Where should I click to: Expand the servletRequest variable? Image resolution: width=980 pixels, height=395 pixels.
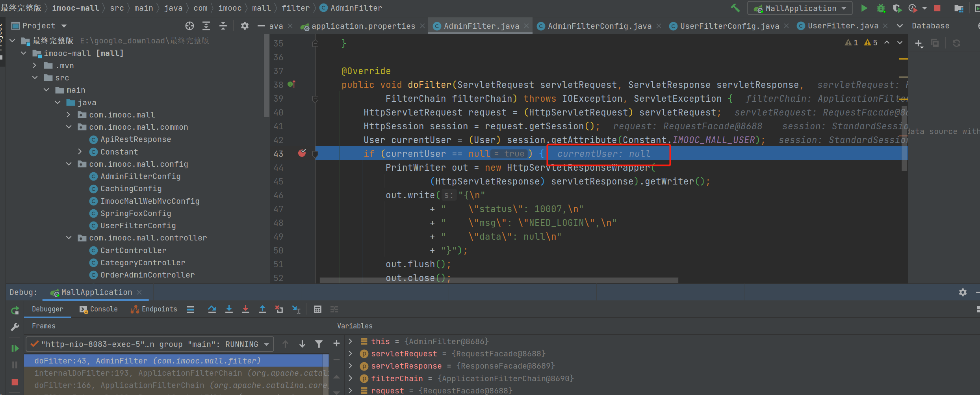point(351,354)
